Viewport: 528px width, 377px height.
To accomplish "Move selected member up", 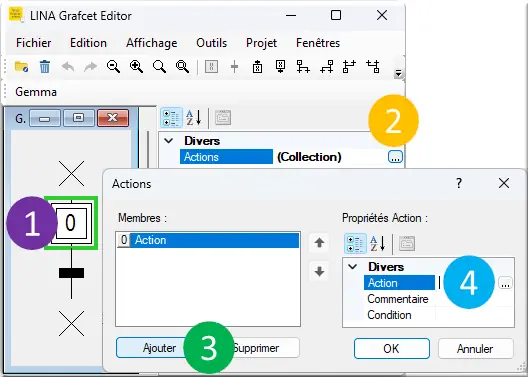I will coord(319,243).
